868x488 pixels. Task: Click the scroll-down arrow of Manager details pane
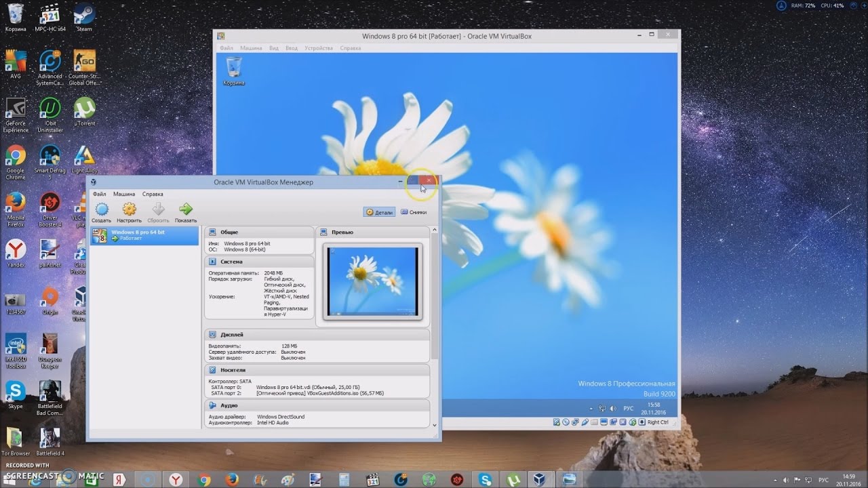pyautogui.click(x=435, y=425)
